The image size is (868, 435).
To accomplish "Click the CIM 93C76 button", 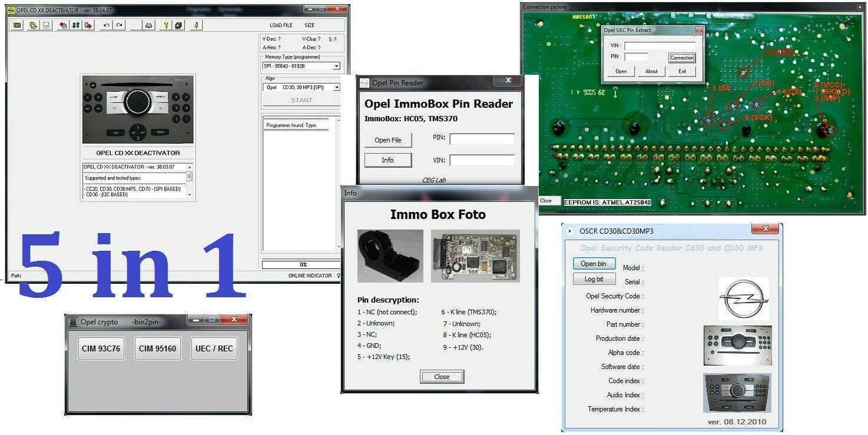I will coord(100,348).
